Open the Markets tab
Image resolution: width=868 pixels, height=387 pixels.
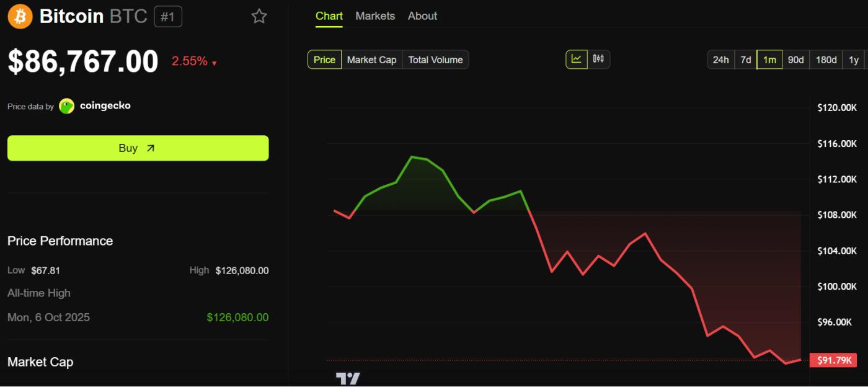tap(375, 16)
